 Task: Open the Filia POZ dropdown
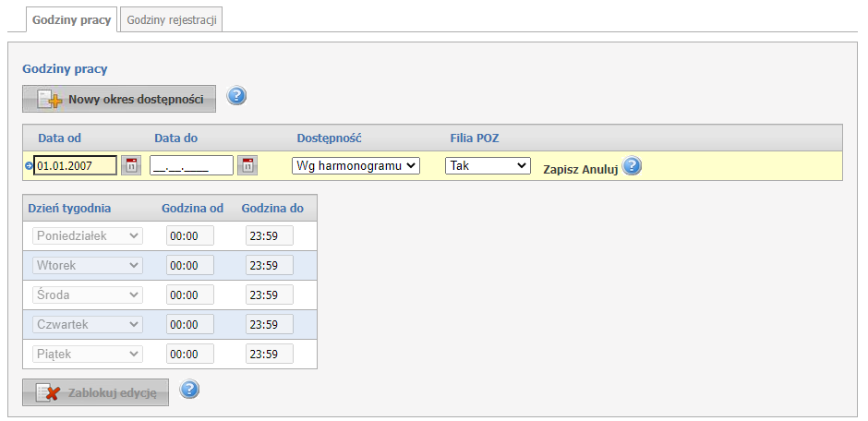(x=488, y=165)
